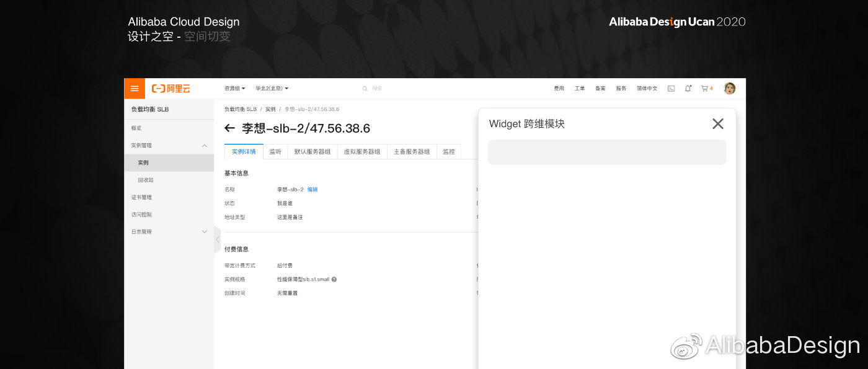
Task: Open 概览 in the sidebar
Action: click(x=136, y=128)
